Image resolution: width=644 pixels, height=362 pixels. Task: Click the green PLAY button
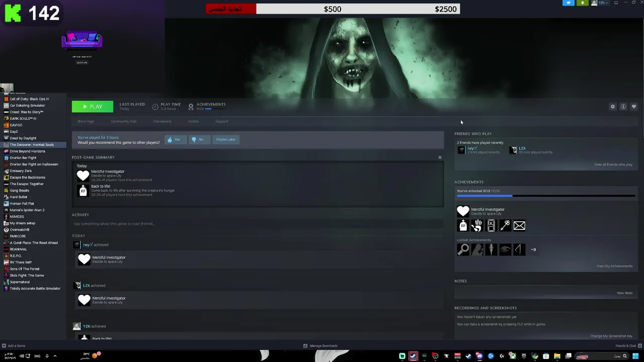93,107
